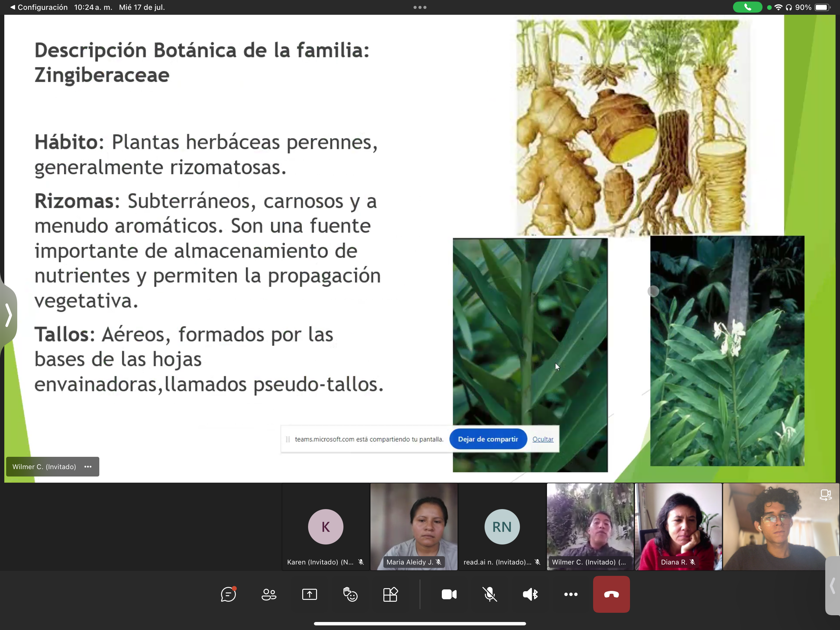Toggle the camera on or off
The width and height of the screenshot is (840, 630).
[449, 594]
